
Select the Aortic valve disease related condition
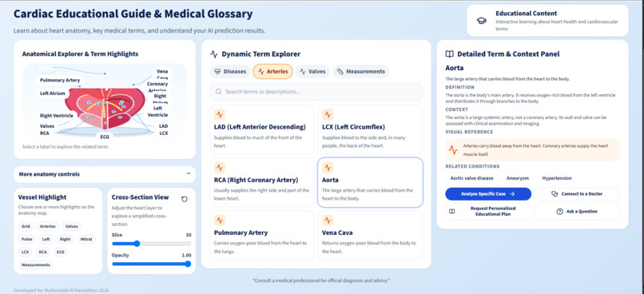click(x=471, y=178)
